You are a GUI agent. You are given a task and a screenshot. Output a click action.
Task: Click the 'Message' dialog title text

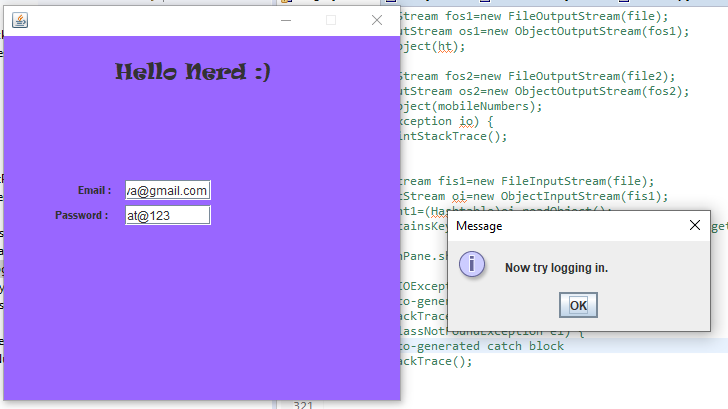(479, 226)
